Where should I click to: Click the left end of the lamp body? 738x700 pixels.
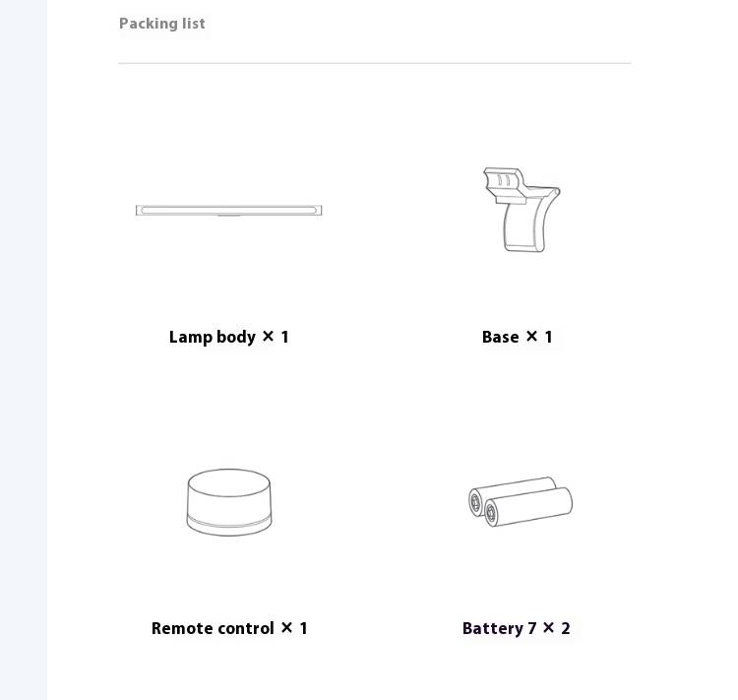[139, 210]
